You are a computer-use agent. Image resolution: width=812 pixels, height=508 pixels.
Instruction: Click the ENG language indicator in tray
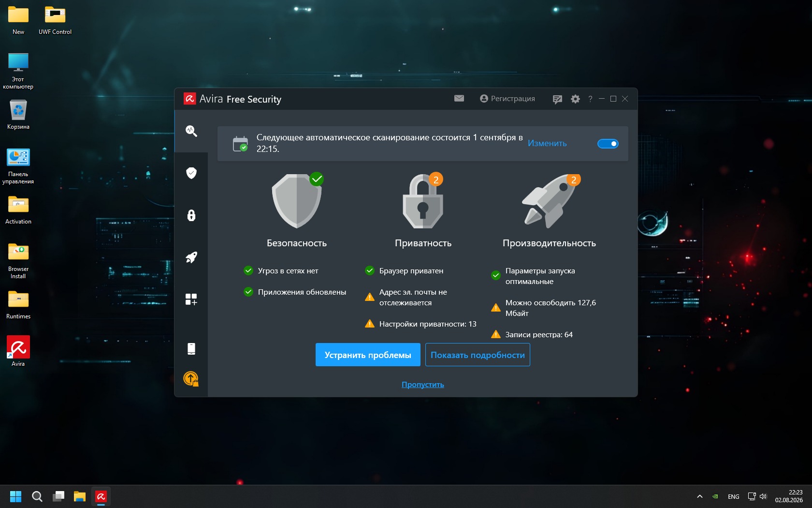click(x=733, y=496)
